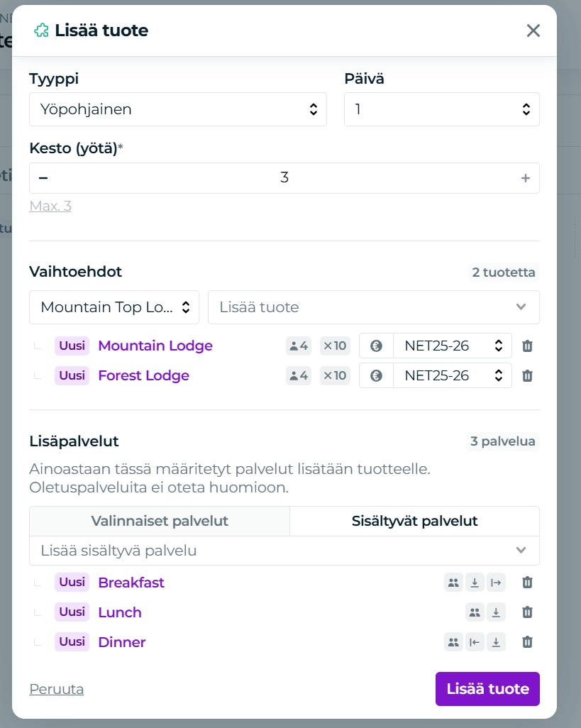This screenshot has height=728, width=581.
Task: Select the Sisältyvät palvelut tab
Action: click(x=414, y=521)
